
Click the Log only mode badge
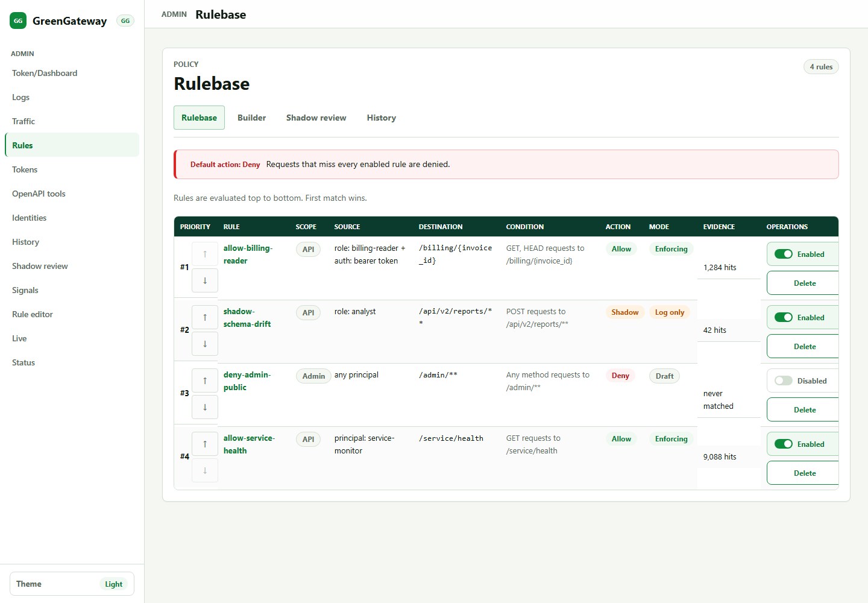pos(670,312)
